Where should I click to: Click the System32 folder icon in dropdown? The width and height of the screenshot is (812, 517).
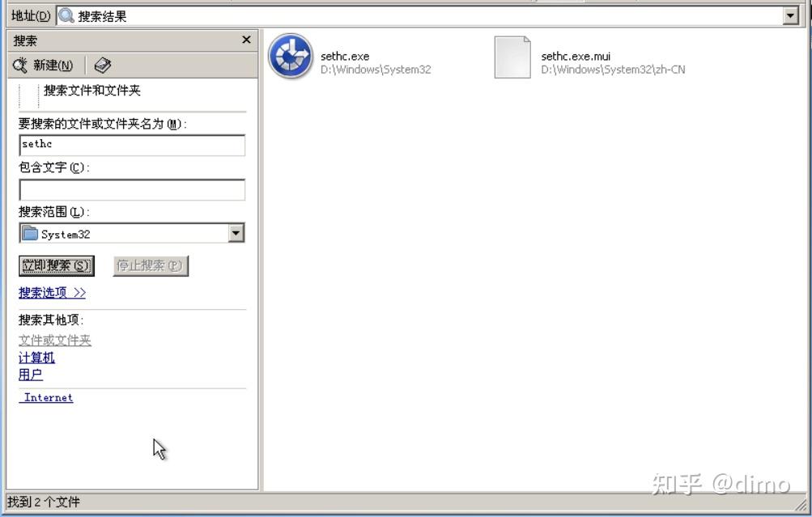[x=30, y=234]
